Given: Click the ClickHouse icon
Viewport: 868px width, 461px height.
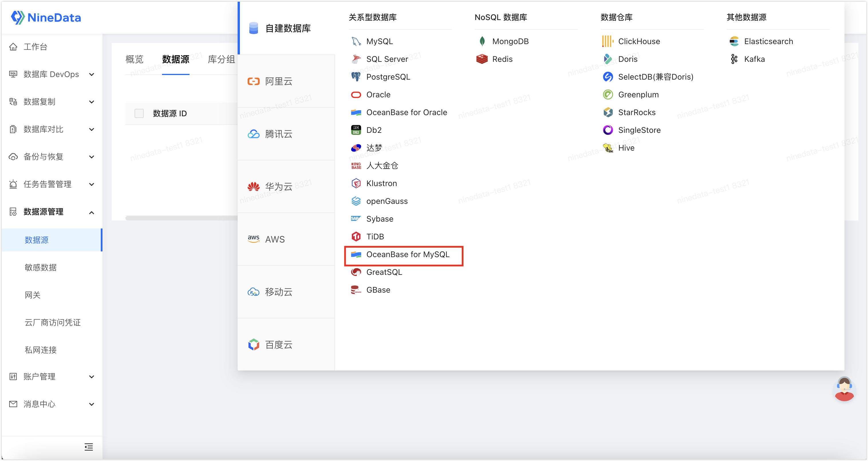Looking at the screenshot, I should click(x=608, y=42).
